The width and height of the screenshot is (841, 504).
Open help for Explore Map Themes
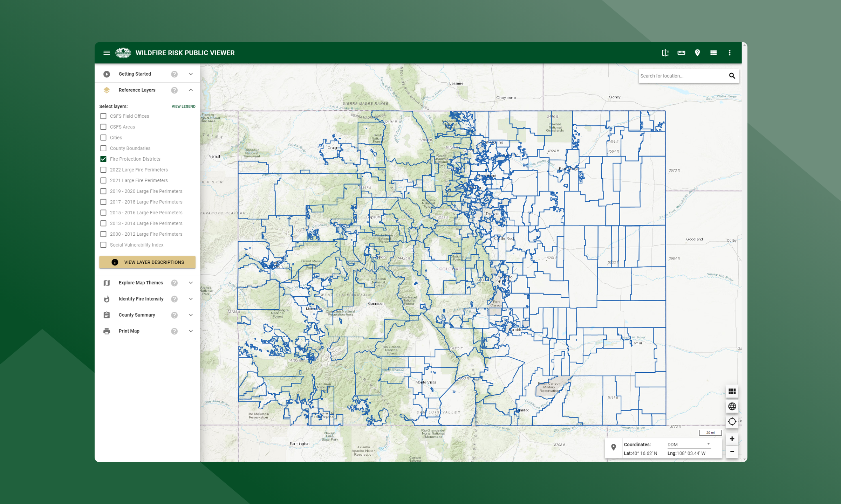click(x=174, y=283)
